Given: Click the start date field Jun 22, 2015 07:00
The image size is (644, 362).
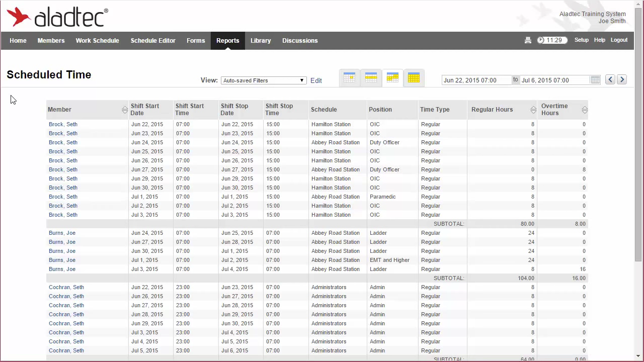Looking at the screenshot, I should (477, 80).
